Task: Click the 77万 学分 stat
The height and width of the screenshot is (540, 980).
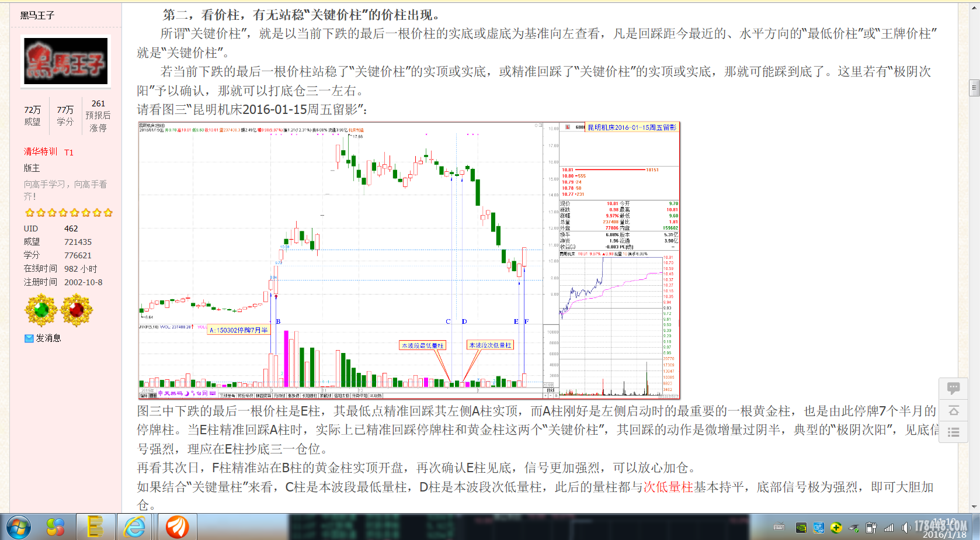Action: pos(65,116)
